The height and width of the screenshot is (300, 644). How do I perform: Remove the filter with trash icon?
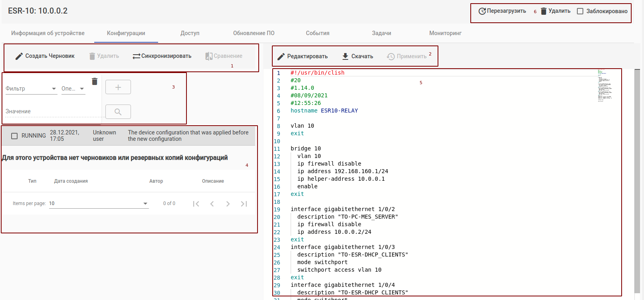click(x=95, y=81)
